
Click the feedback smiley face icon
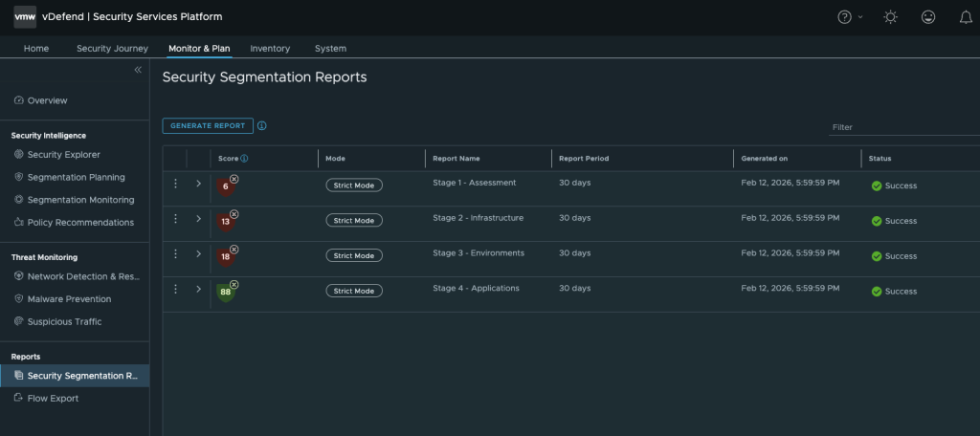(927, 17)
